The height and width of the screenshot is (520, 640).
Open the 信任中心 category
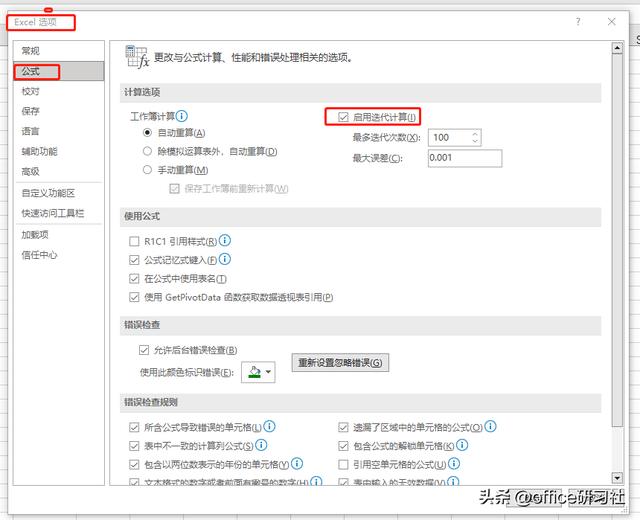click(58, 255)
